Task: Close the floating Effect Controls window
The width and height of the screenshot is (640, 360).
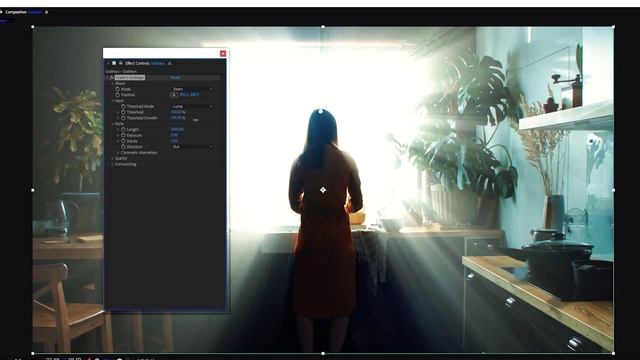Action: tap(223, 53)
